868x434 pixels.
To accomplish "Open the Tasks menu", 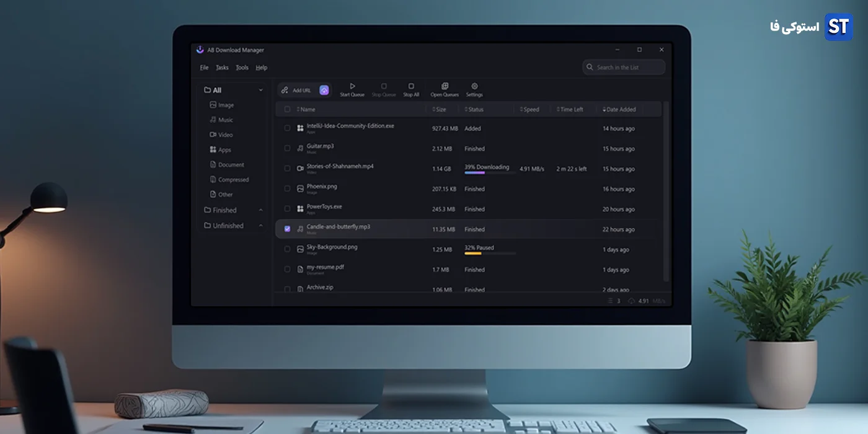I will tap(222, 67).
